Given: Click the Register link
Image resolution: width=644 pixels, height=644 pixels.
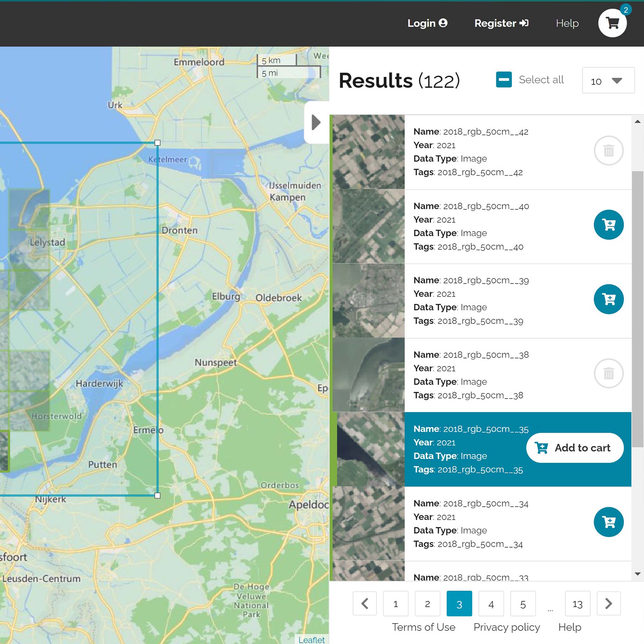Looking at the screenshot, I should tap(501, 23).
